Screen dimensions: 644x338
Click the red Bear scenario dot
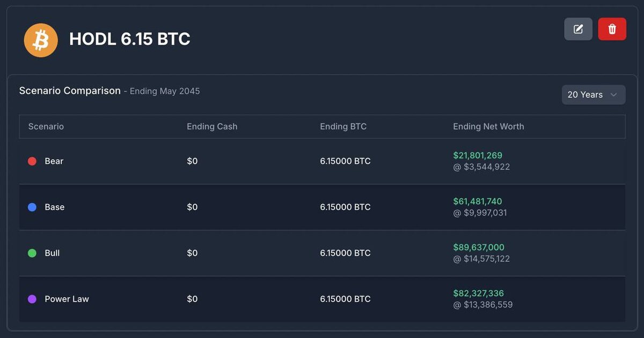[32, 161]
